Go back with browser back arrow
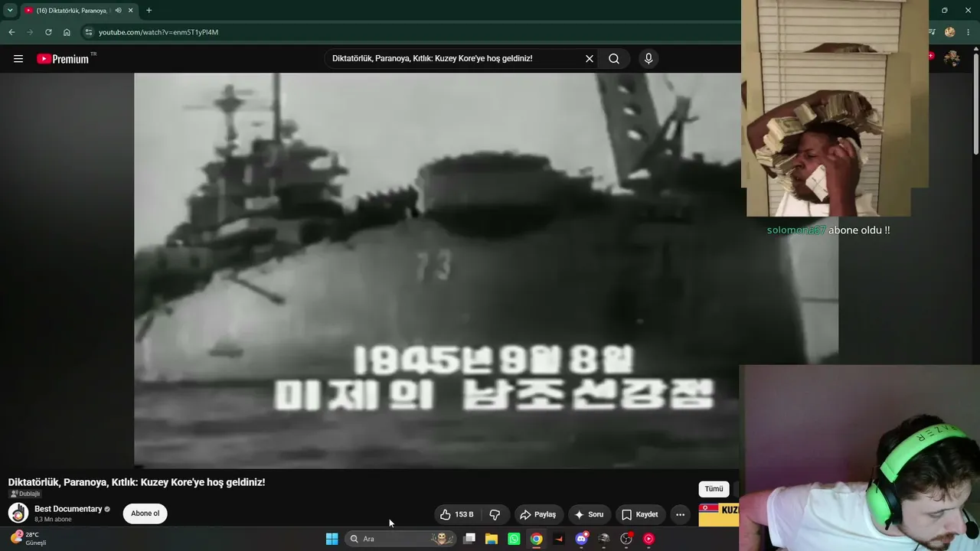The width and height of the screenshot is (980, 551). [x=11, y=32]
